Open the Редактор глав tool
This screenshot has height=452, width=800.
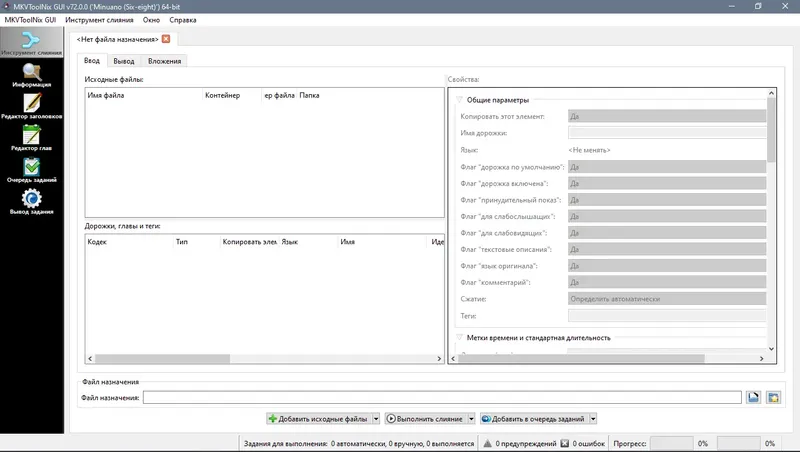coord(32,138)
